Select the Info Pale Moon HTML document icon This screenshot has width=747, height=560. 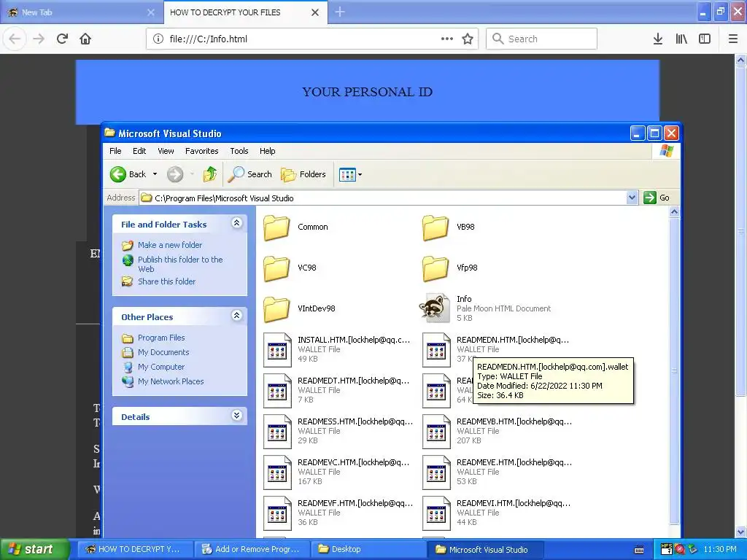point(435,308)
